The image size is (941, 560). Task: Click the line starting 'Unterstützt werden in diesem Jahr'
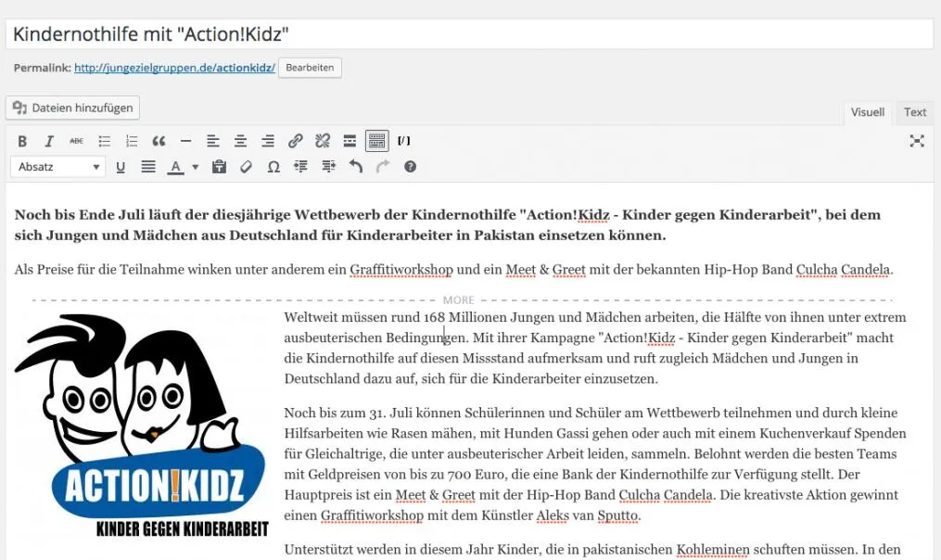[x=591, y=549]
